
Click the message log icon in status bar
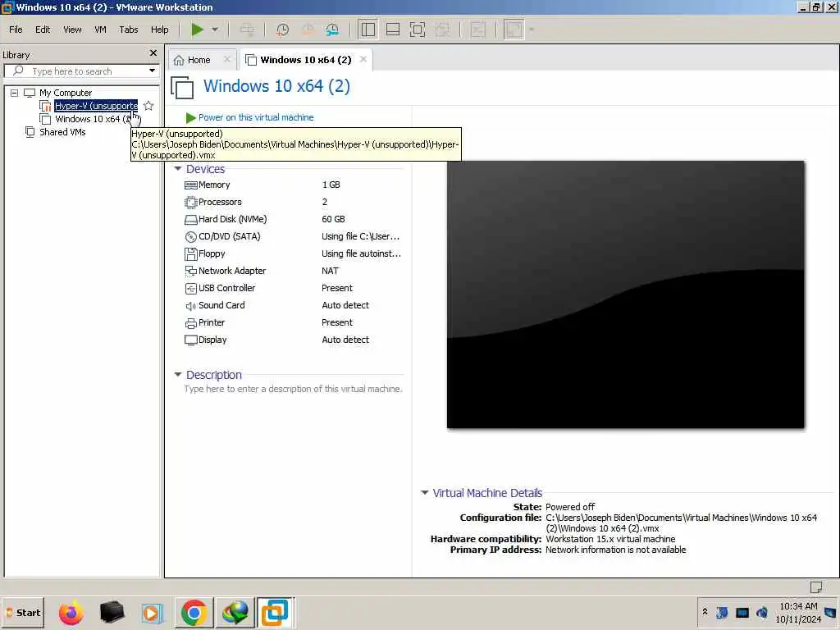[816, 587]
